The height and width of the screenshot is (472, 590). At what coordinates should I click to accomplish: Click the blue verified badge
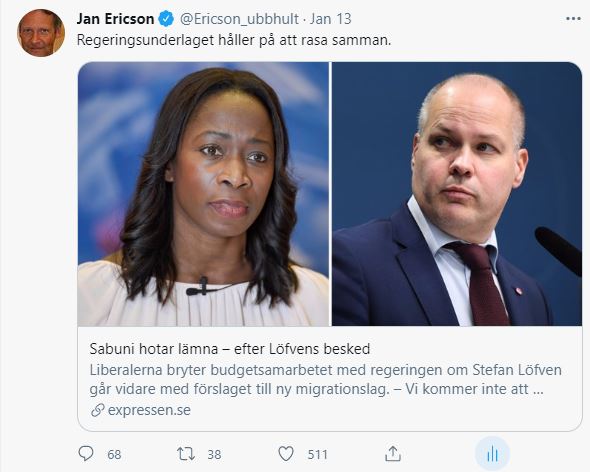click(166, 19)
